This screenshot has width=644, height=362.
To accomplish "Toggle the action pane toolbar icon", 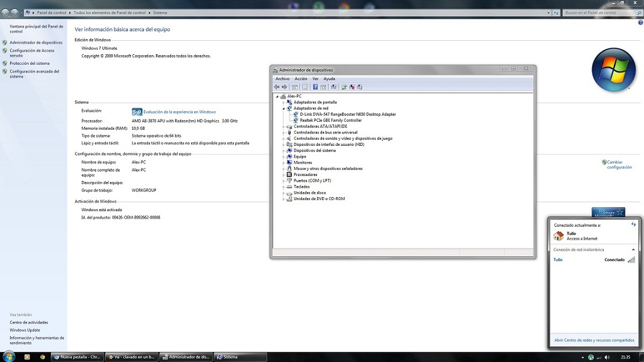I will (x=323, y=87).
